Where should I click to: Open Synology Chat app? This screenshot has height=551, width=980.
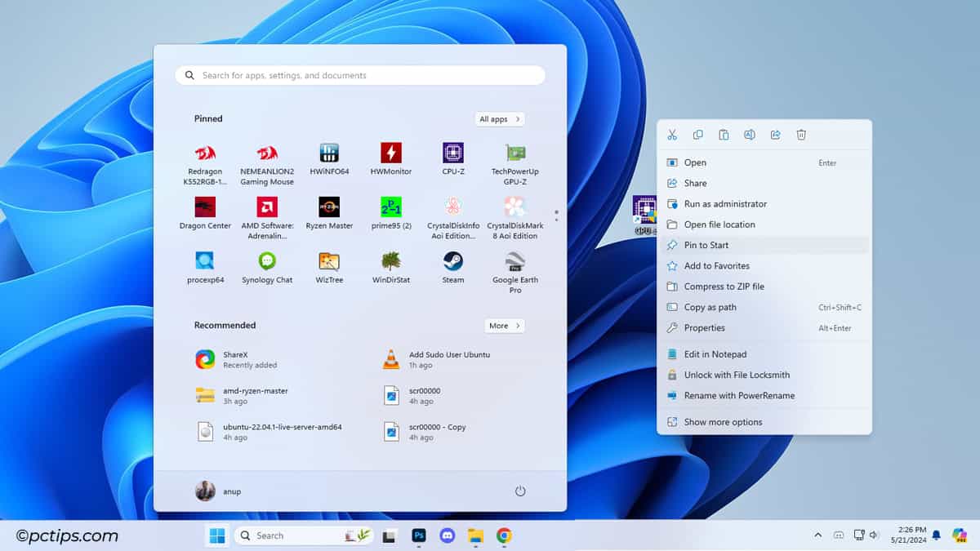pyautogui.click(x=267, y=267)
